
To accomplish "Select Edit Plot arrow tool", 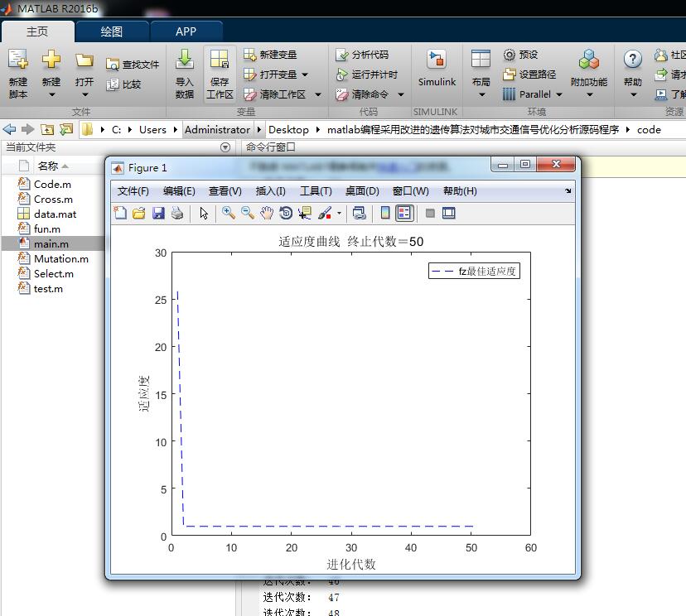I will (x=204, y=213).
